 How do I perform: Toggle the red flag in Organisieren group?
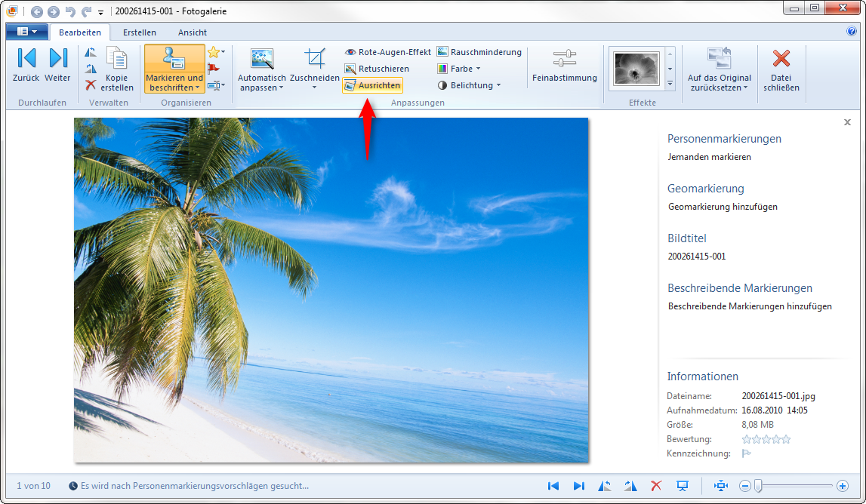[x=213, y=68]
